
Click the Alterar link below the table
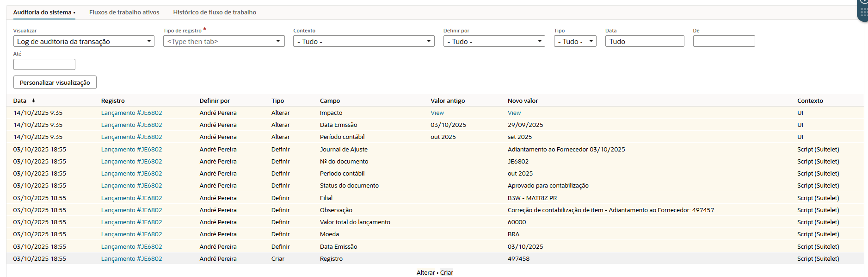click(x=425, y=272)
